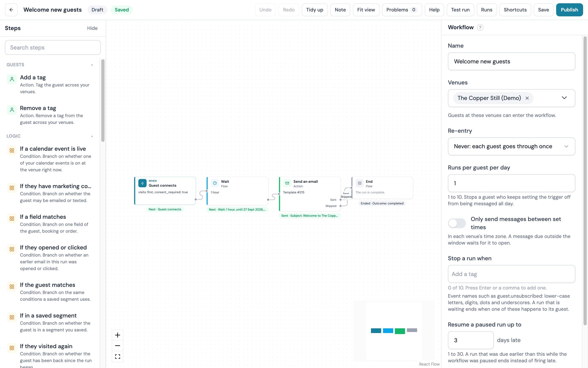This screenshot has height=368, width=588.
Task: Toggle only send messages between set times
Action: pos(457,223)
